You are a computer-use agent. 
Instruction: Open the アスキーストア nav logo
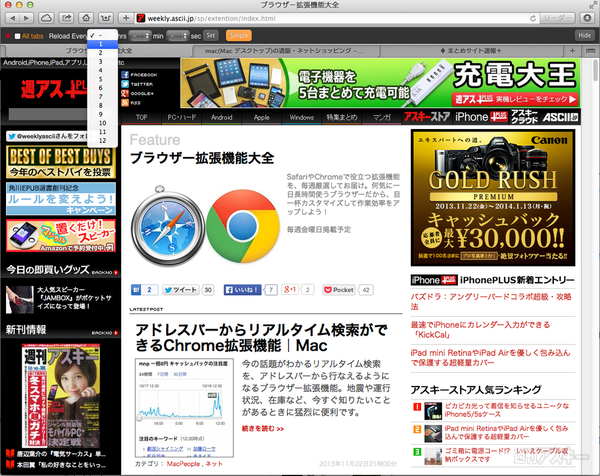coord(427,117)
